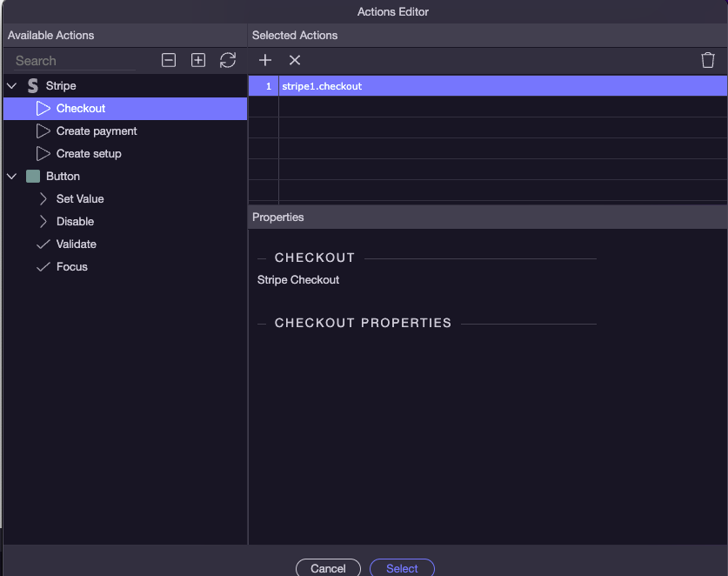Collapse the Button group using its chevron

[11, 176]
